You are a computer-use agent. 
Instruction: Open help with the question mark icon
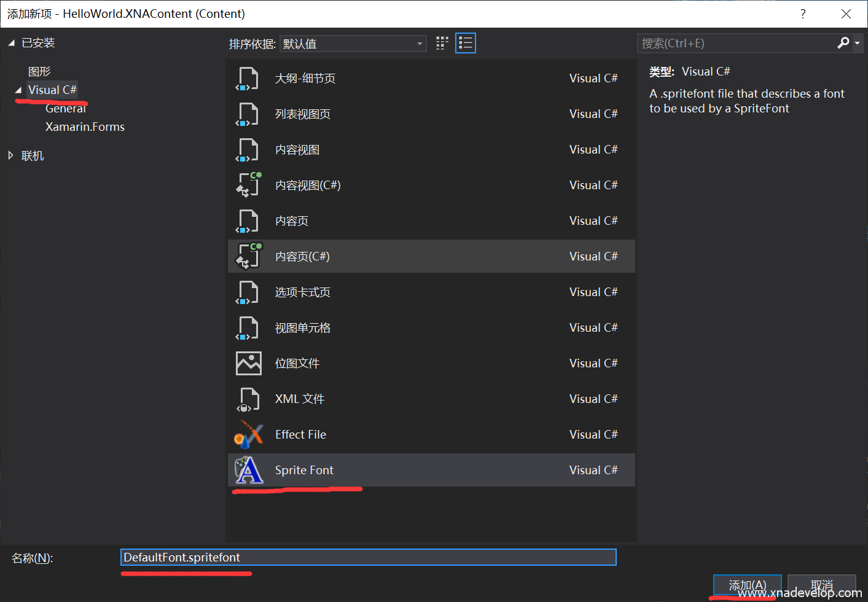pos(803,14)
